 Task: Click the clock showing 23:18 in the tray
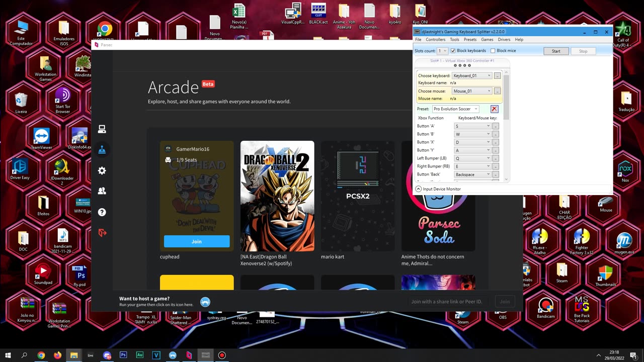[614, 352]
